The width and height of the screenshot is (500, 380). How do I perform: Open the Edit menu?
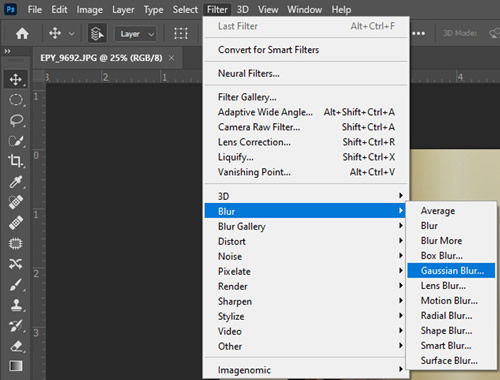59,10
